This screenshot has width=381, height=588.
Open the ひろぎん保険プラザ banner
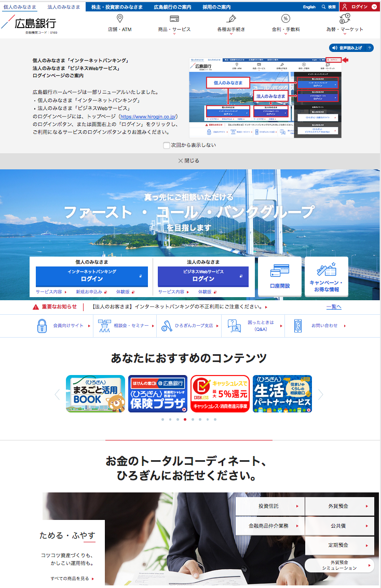tap(158, 394)
